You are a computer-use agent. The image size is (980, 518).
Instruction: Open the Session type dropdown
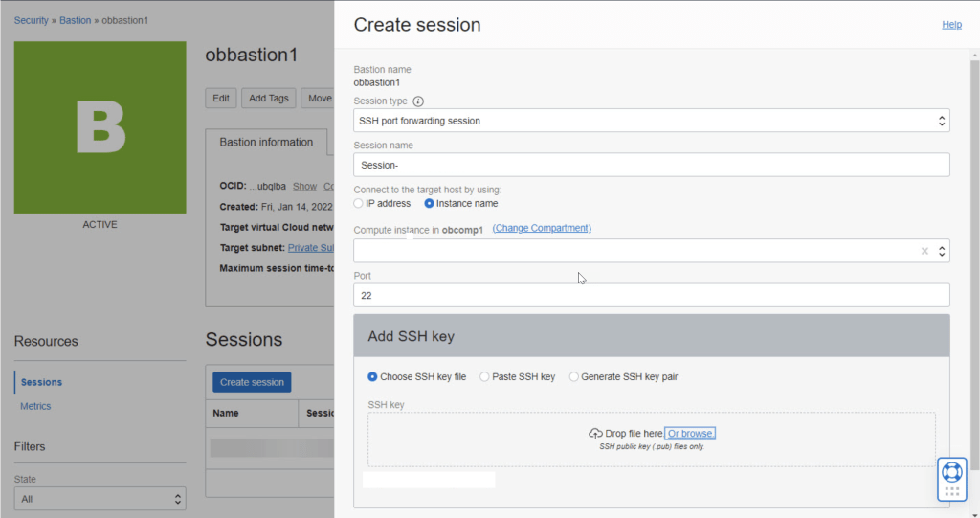(651, 121)
